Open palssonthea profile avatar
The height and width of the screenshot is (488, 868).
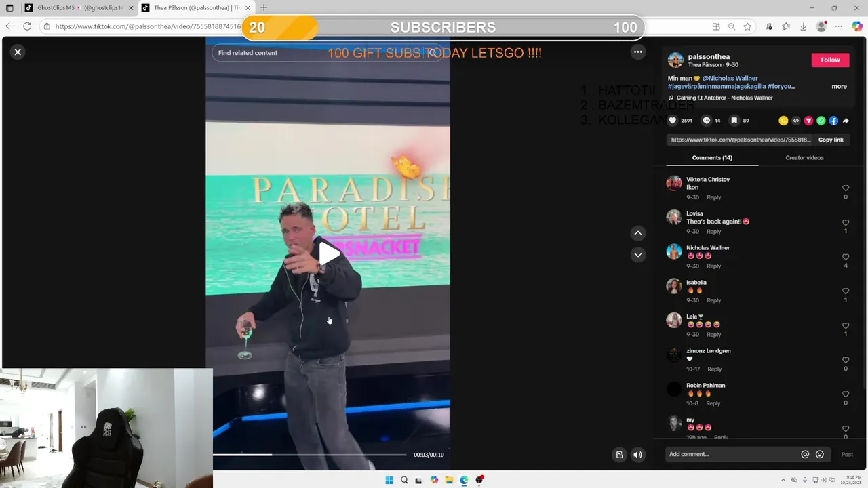[675, 60]
